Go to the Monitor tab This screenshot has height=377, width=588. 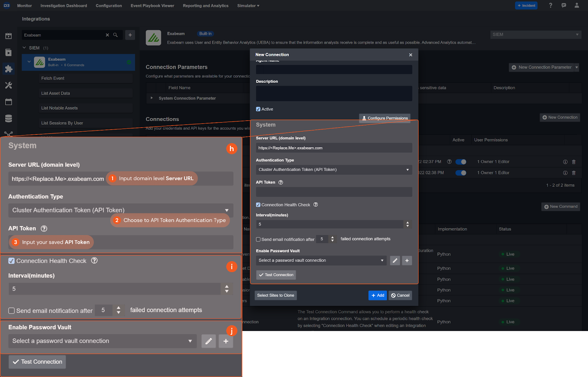coord(25,6)
